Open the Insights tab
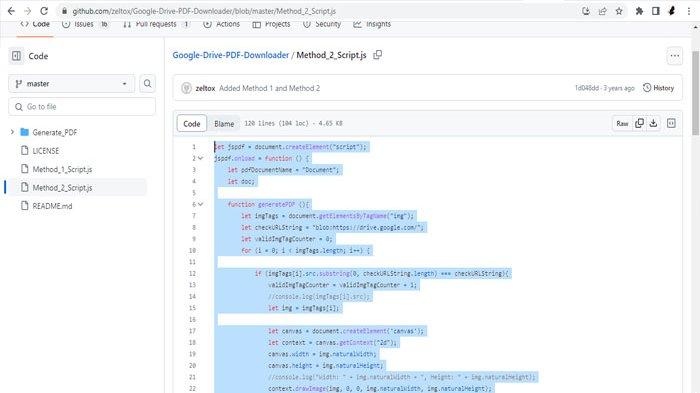The height and width of the screenshot is (393, 700). [x=372, y=24]
